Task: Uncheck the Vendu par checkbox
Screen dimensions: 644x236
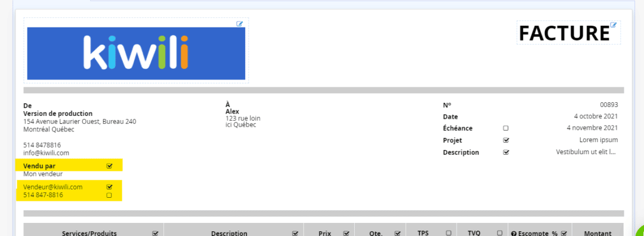Action: click(109, 166)
